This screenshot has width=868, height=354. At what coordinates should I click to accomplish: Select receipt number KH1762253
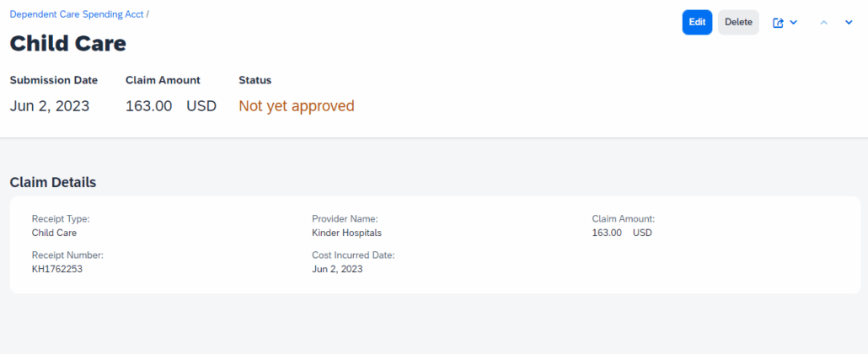[57, 269]
